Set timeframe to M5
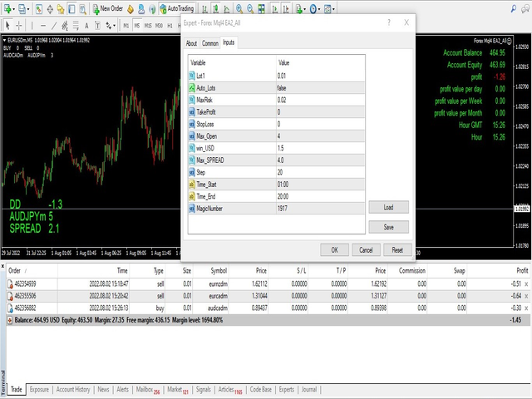 point(137,26)
